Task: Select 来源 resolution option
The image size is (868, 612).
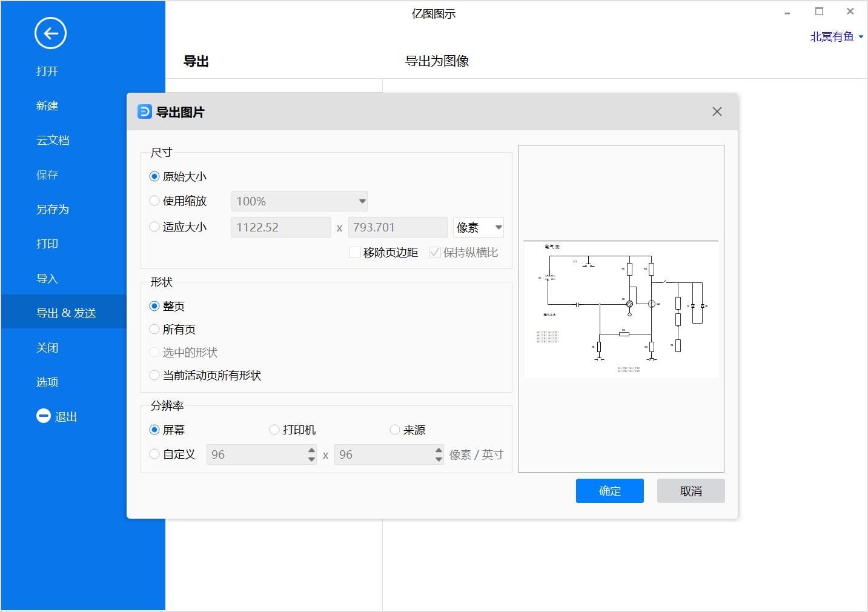Action: [395, 430]
